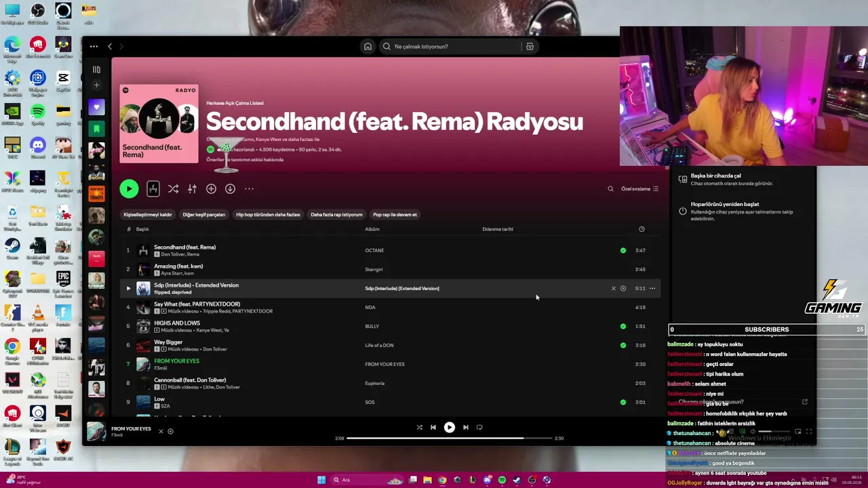Click the preview icon next to the green play button
Image resolution: width=868 pixels, height=488 pixels.
153,188
